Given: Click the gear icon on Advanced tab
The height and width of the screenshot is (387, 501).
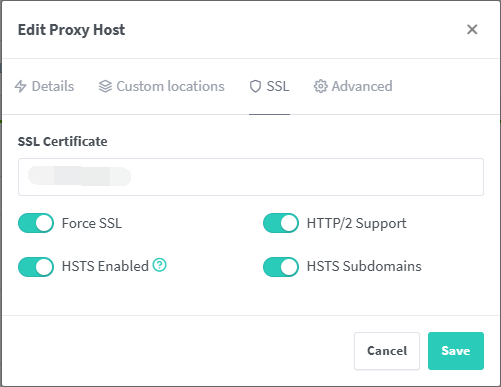Looking at the screenshot, I should 321,86.
